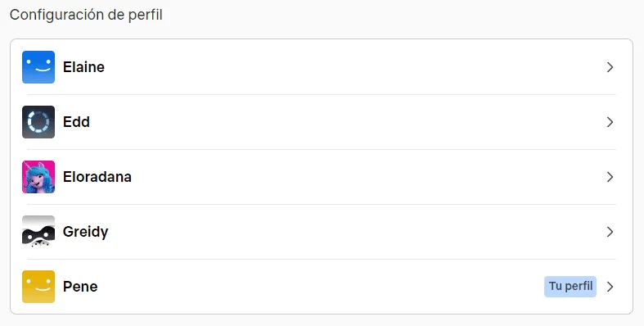Open Greidy's settings via right chevron
The height and width of the screenshot is (326, 644).
(x=610, y=232)
